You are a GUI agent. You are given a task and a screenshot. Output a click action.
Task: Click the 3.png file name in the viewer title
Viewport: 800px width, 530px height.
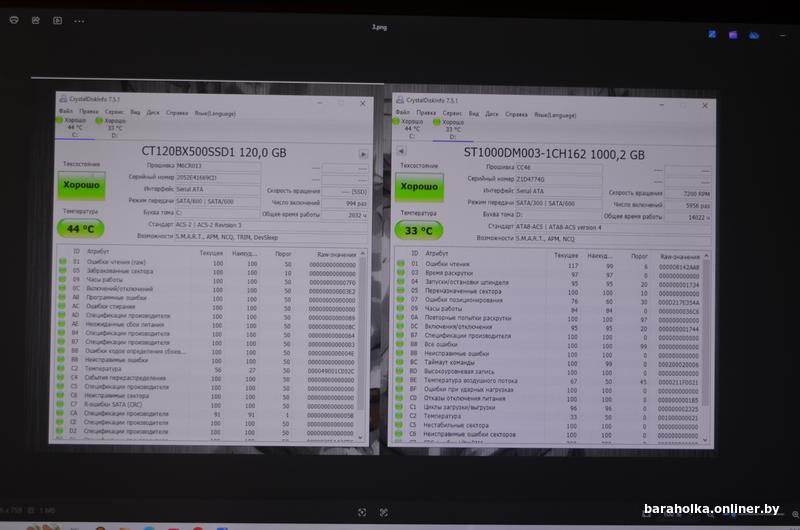coord(379,27)
